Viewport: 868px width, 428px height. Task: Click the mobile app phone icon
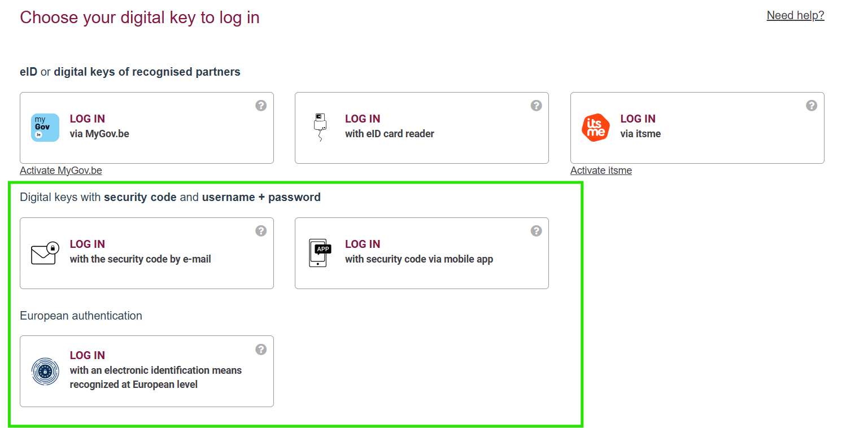(x=320, y=253)
